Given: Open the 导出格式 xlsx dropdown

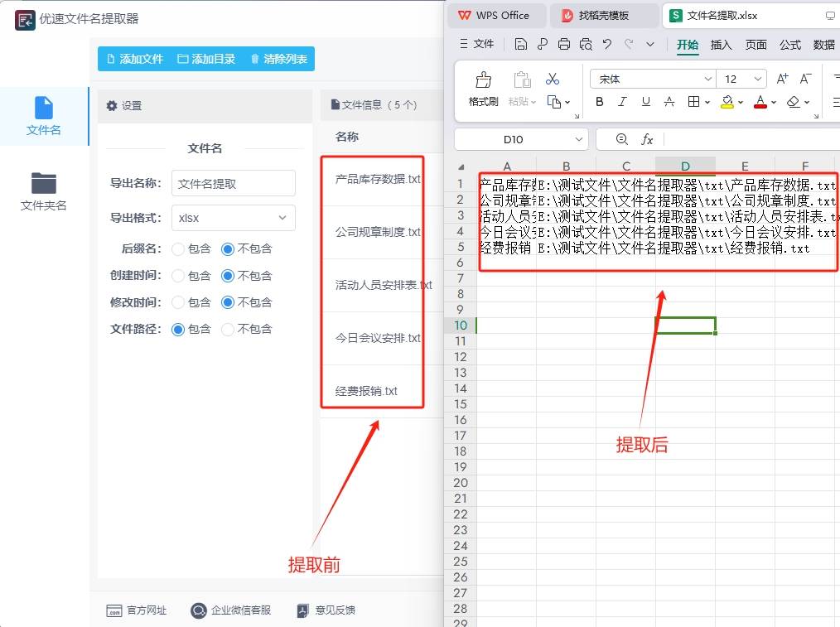Looking at the screenshot, I should tap(233, 218).
